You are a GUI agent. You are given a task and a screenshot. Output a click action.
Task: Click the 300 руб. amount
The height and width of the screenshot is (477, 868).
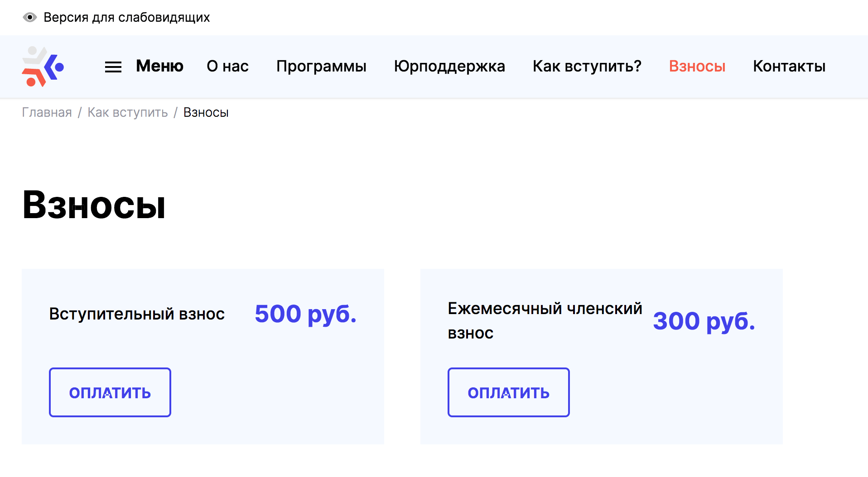pyautogui.click(x=704, y=321)
